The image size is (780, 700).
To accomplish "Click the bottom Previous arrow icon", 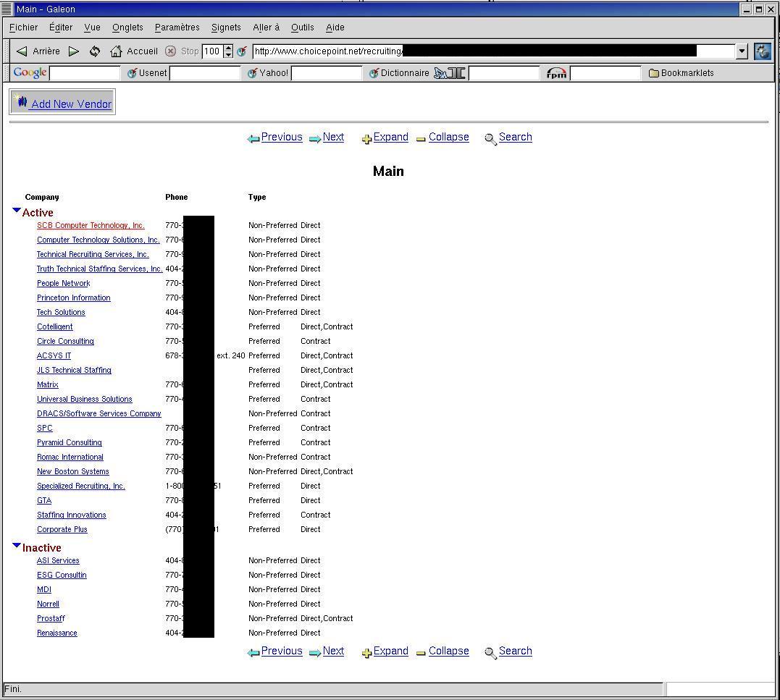I will (253, 653).
